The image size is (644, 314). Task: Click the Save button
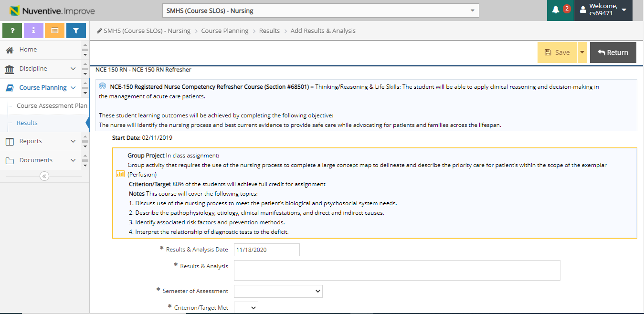click(x=557, y=52)
